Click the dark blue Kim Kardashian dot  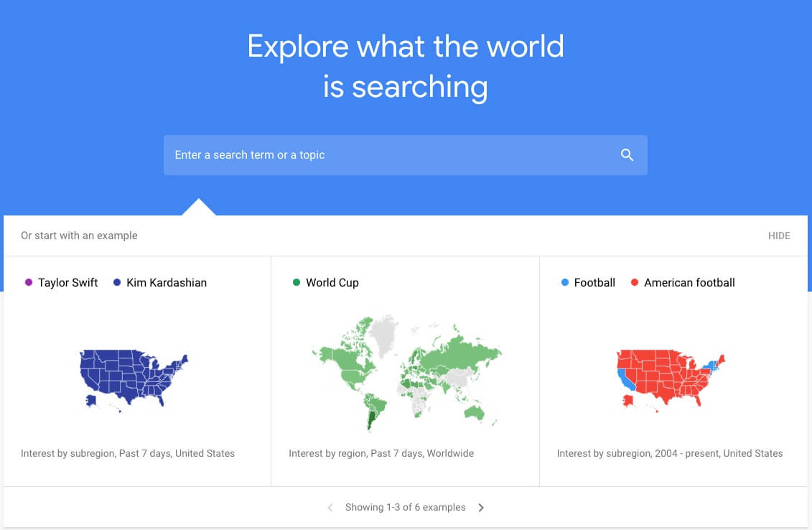[117, 283]
